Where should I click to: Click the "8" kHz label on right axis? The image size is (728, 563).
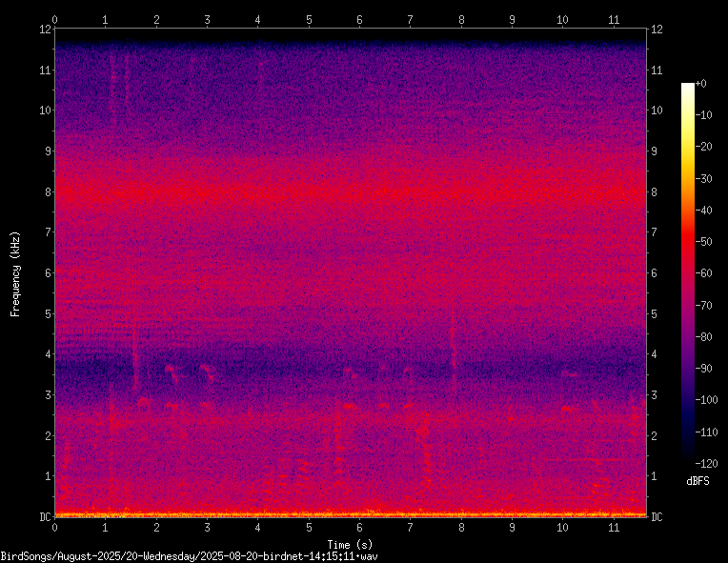point(655,191)
